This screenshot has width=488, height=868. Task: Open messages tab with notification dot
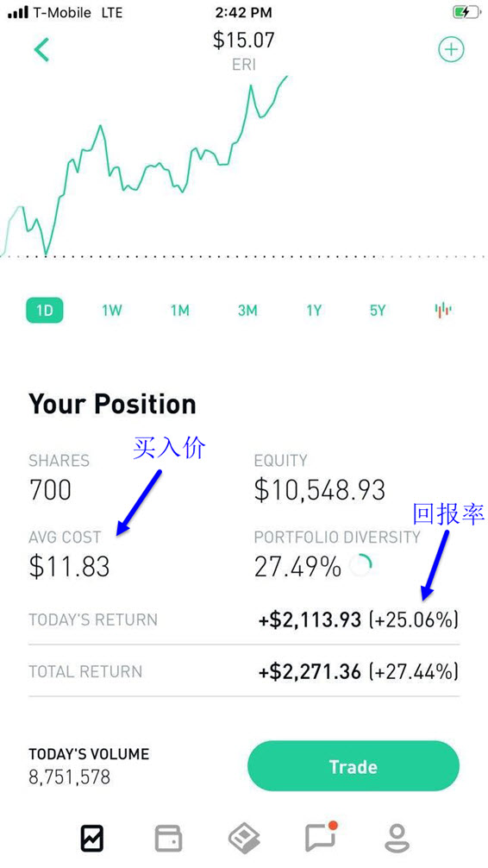click(321, 836)
